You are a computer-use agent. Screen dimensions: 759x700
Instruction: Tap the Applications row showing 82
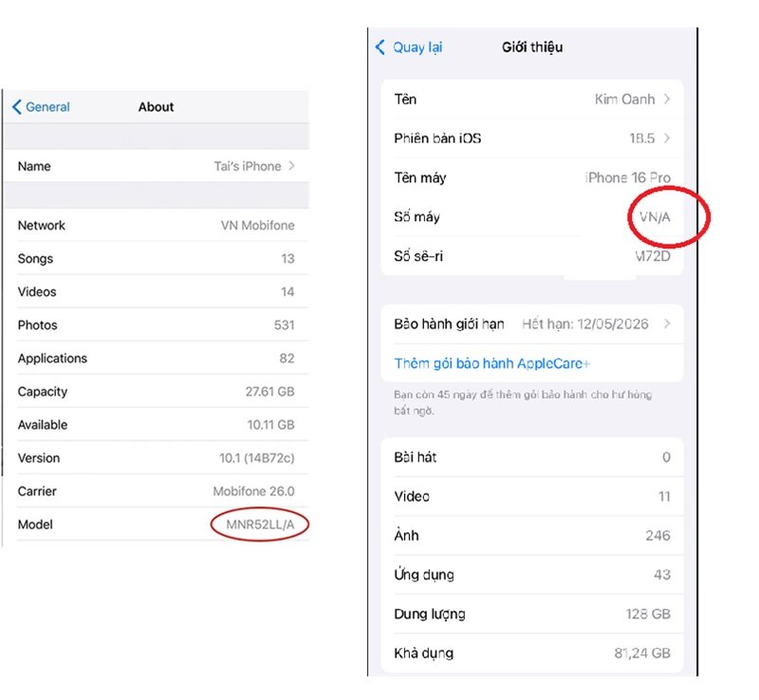pyautogui.click(x=156, y=359)
